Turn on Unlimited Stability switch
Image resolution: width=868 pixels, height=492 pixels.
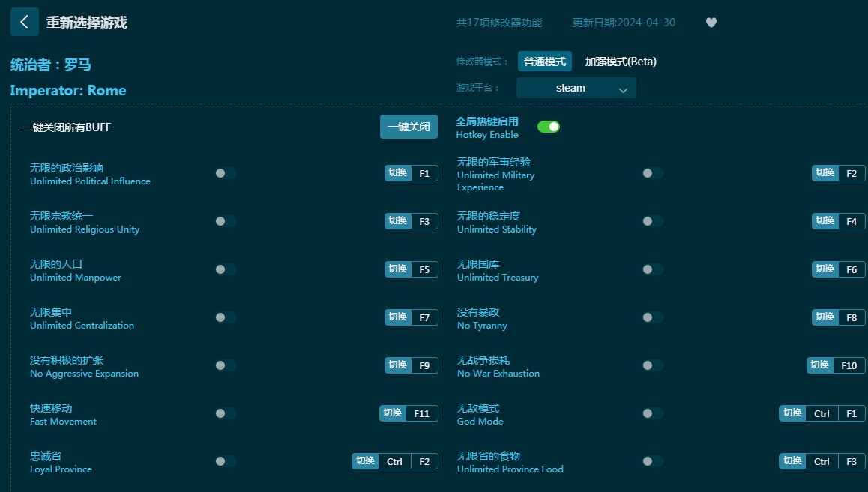[x=653, y=221]
